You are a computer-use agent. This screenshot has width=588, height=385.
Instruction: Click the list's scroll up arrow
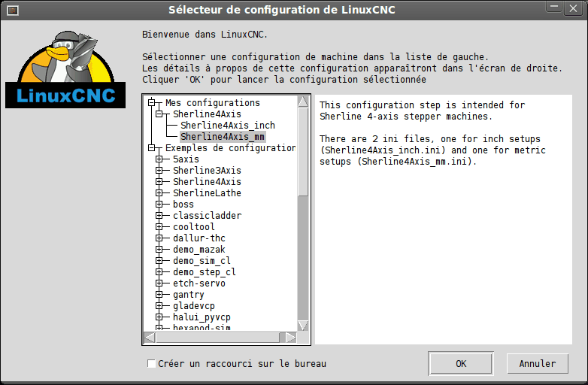click(303, 102)
